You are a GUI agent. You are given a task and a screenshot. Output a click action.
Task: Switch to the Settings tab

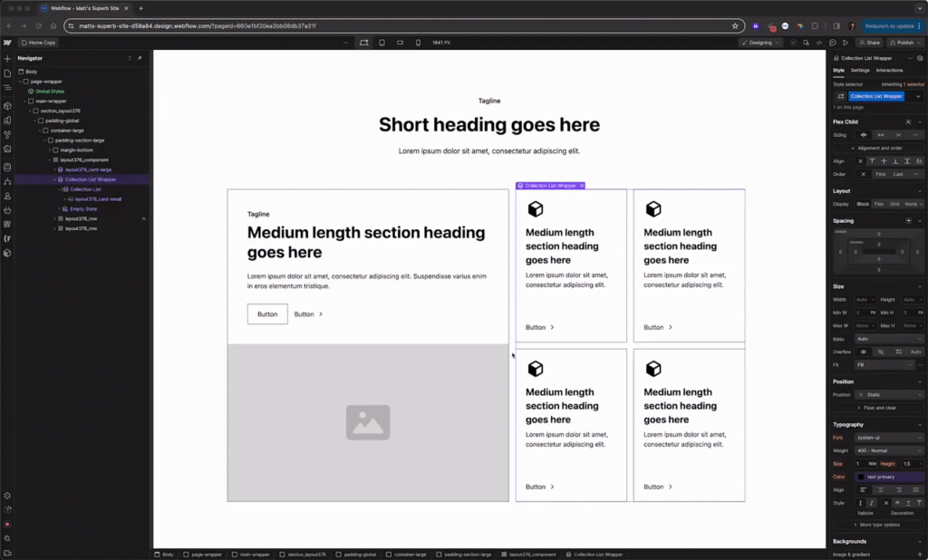coord(860,71)
